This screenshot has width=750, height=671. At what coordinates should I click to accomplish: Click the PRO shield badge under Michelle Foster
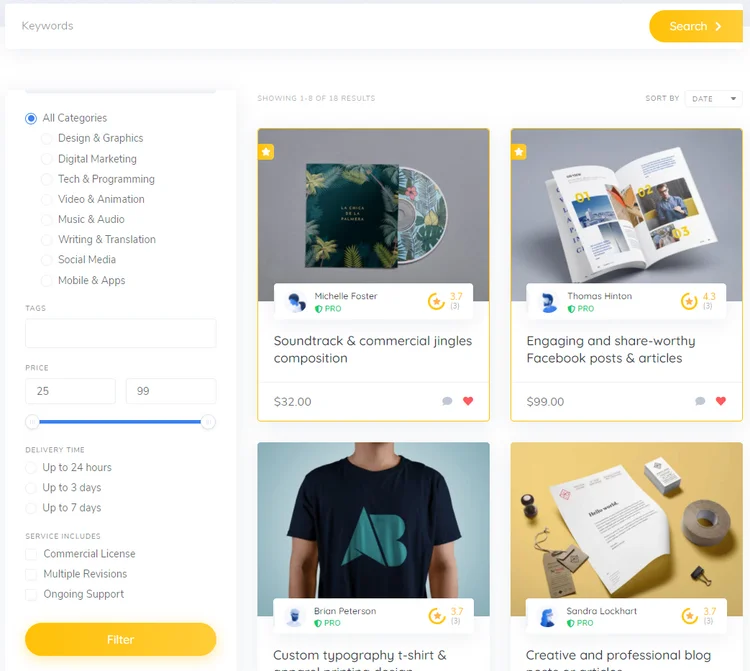pos(328,309)
